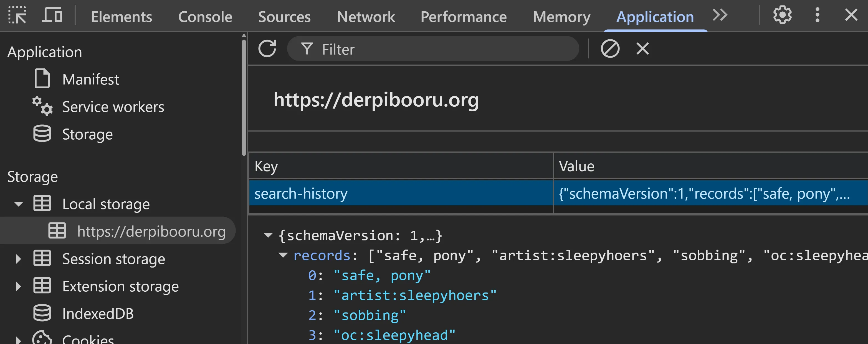
Task: Open the customize DevTools three-dot menu
Action: coord(817,15)
